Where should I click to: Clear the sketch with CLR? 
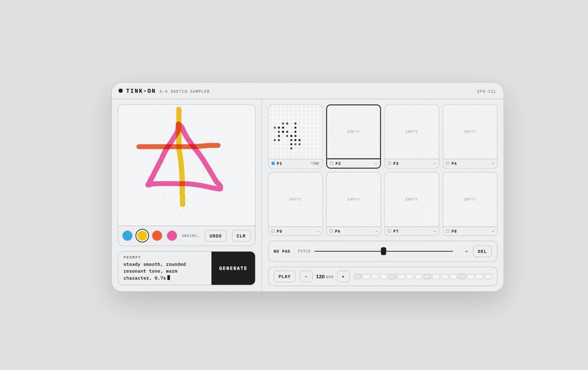point(241,236)
